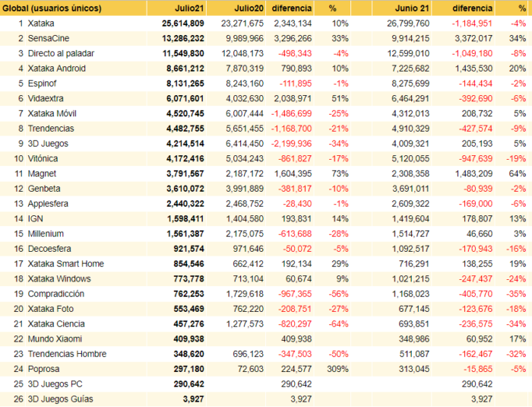This screenshot has width=532, height=407.
Task: Select the 'Mundo Xiaomi' row label
Action: (x=55, y=339)
